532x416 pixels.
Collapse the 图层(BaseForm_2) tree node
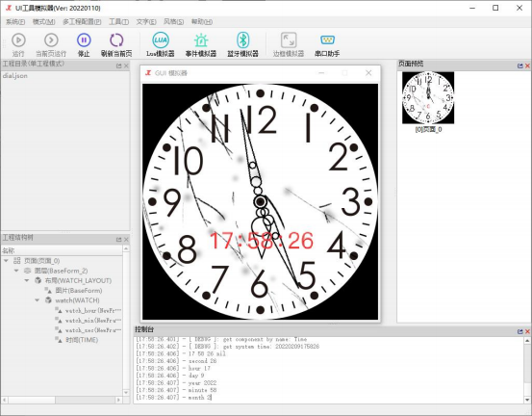click(16, 271)
